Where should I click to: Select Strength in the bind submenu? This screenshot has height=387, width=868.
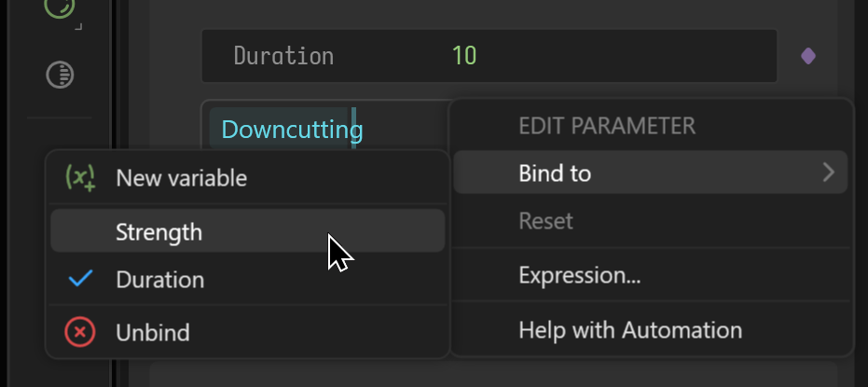247,231
